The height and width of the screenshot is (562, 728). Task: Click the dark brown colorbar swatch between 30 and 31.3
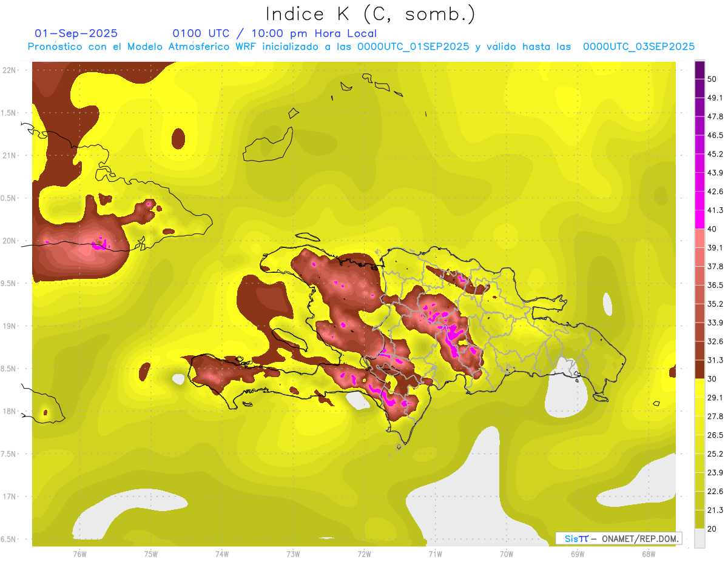699,370
